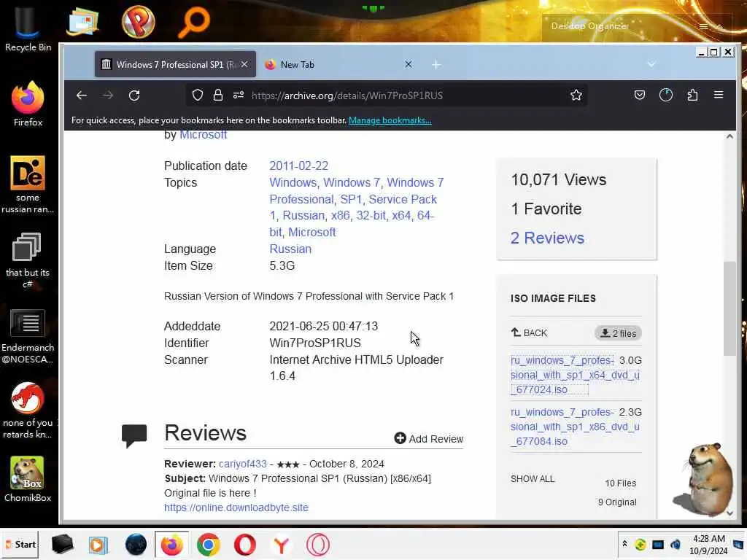Open the Russian language link
Image resolution: width=747 pixels, height=560 pixels.
[x=290, y=249]
